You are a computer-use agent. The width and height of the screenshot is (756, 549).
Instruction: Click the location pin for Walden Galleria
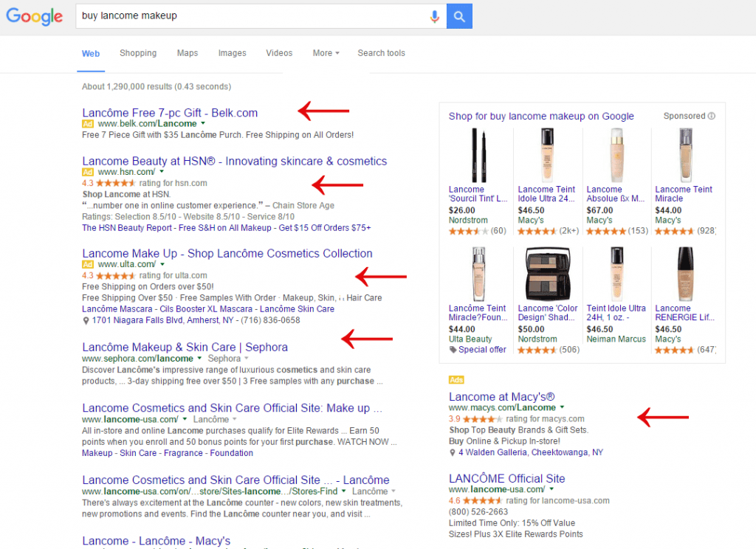pyautogui.click(x=453, y=452)
